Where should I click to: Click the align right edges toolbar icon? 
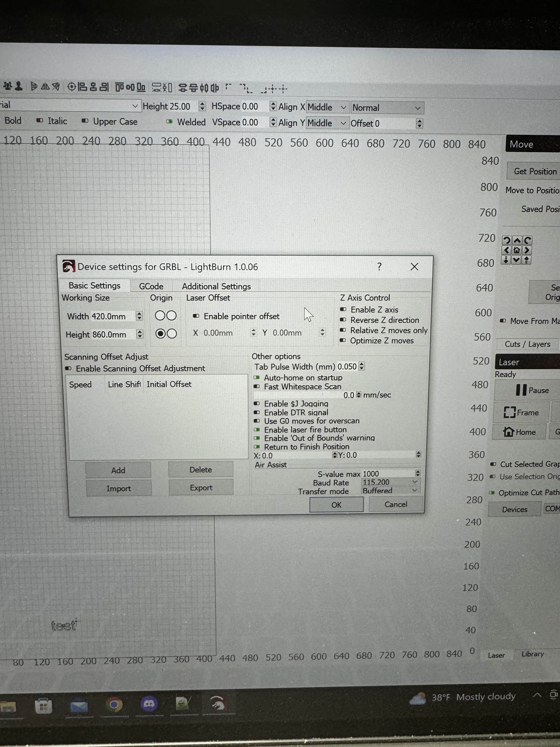click(104, 87)
